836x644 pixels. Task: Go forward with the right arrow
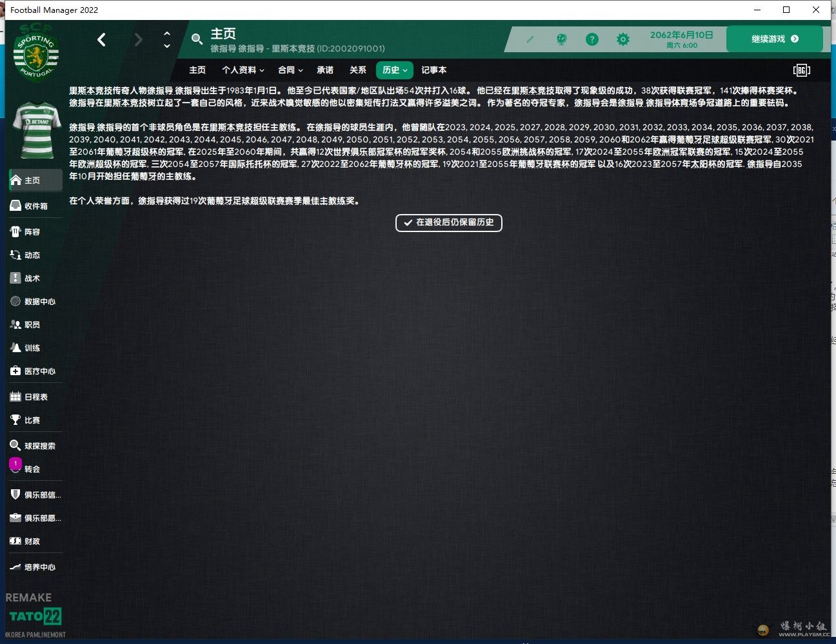pyautogui.click(x=138, y=40)
